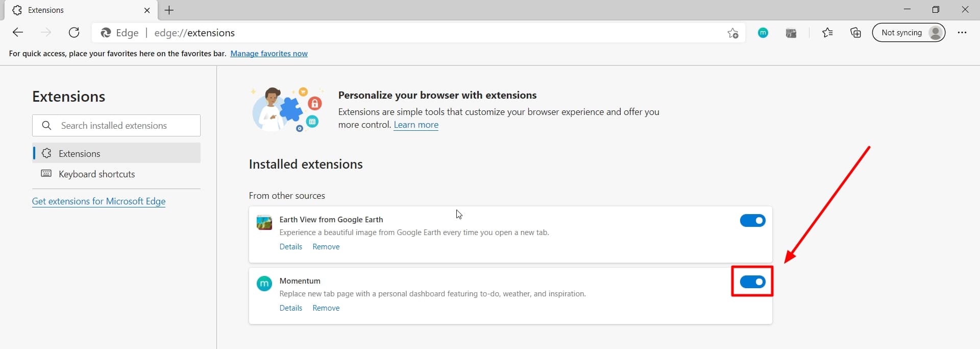Open the Favorites list icon
The image size is (980, 349).
click(x=827, y=33)
